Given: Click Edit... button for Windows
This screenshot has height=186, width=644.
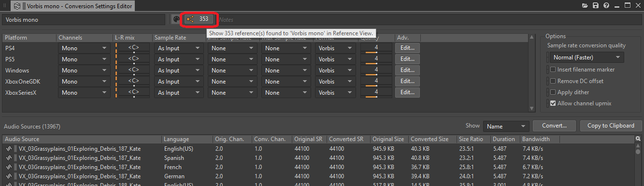Looking at the screenshot, I should 407,70.
